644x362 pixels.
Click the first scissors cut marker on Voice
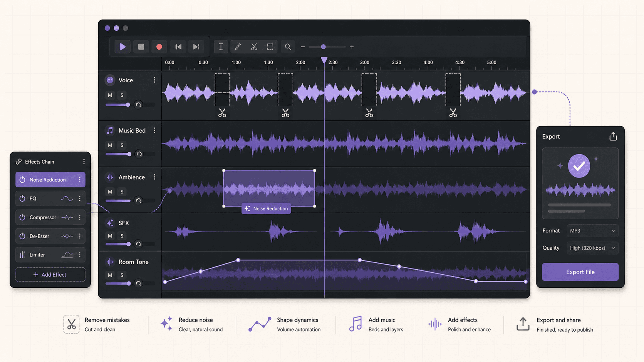click(x=222, y=113)
